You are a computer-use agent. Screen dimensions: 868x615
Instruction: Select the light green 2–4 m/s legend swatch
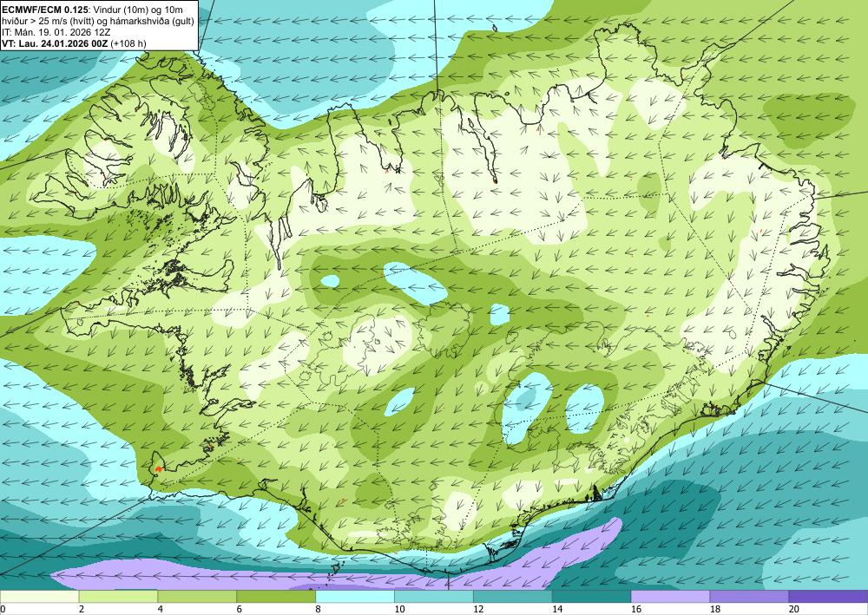tap(118, 597)
